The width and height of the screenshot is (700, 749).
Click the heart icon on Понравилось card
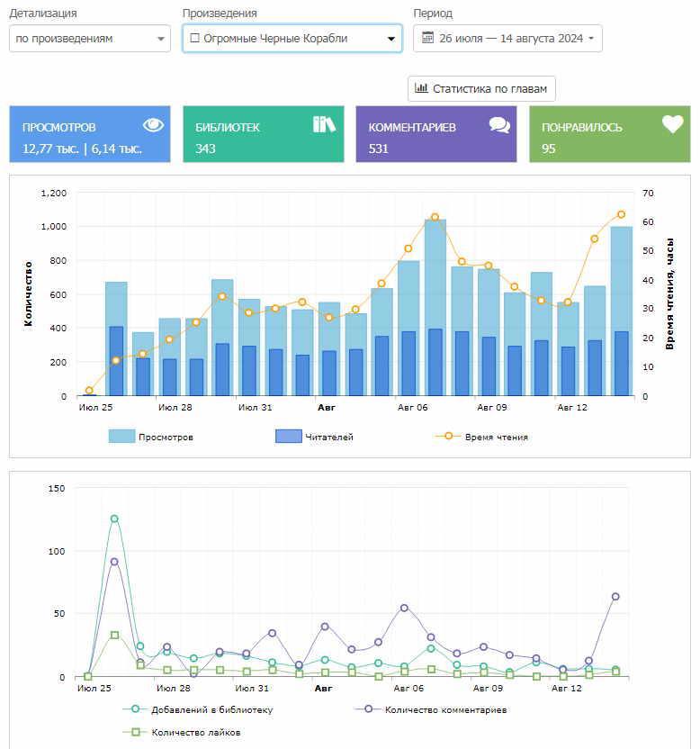672,125
